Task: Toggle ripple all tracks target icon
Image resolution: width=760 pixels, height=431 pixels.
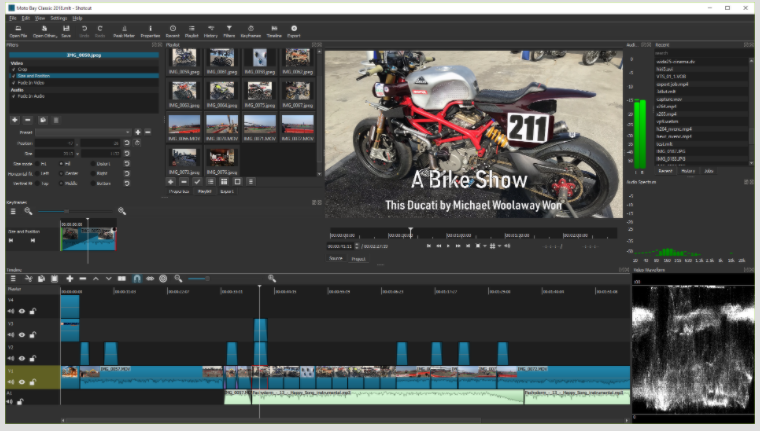Action: pyautogui.click(x=163, y=279)
